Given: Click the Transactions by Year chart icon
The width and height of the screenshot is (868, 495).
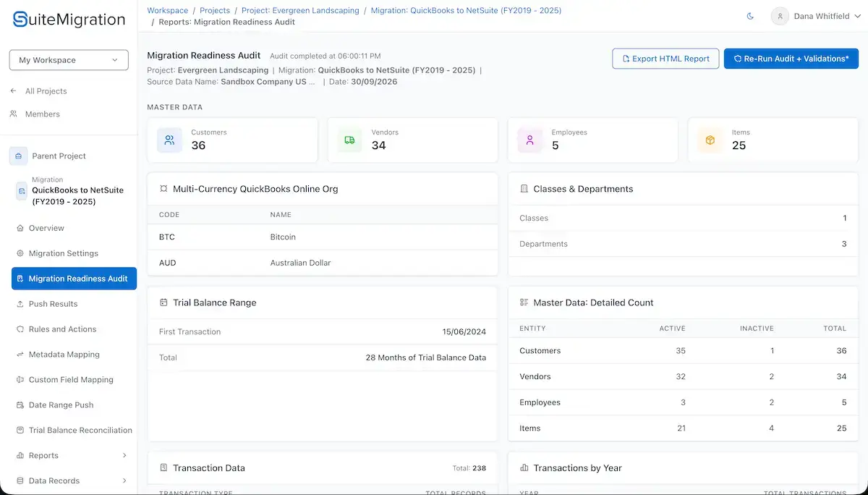Looking at the screenshot, I should pyautogui.click(x=524, y=468).
